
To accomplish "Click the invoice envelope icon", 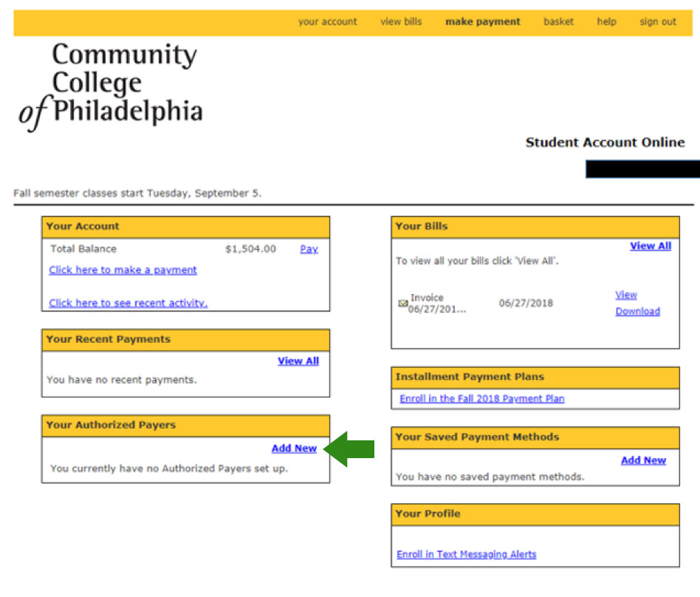I will 402,304.
